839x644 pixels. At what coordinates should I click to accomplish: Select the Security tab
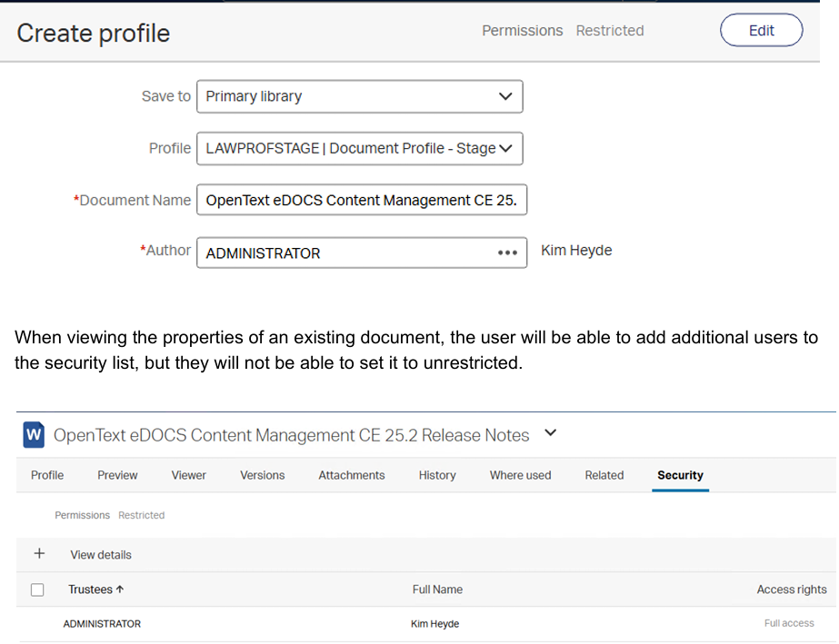point(680,475)
